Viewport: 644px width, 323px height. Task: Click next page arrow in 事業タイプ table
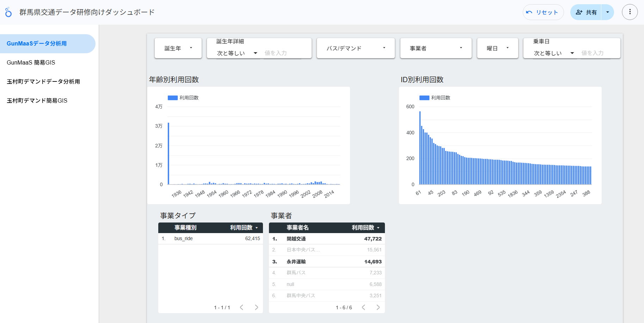pyautogui.click(x=256, y=307)
